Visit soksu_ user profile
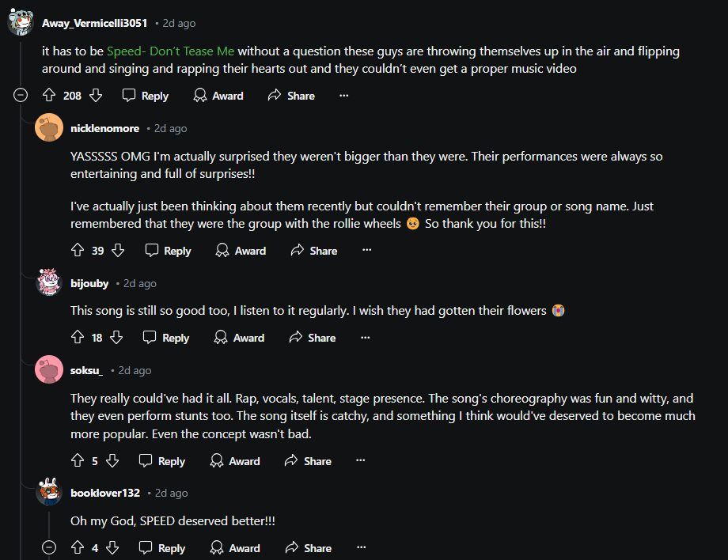Image resolution: width=728 pixels, height=560 pixels. pyautogui.click(x=86, y=370)
